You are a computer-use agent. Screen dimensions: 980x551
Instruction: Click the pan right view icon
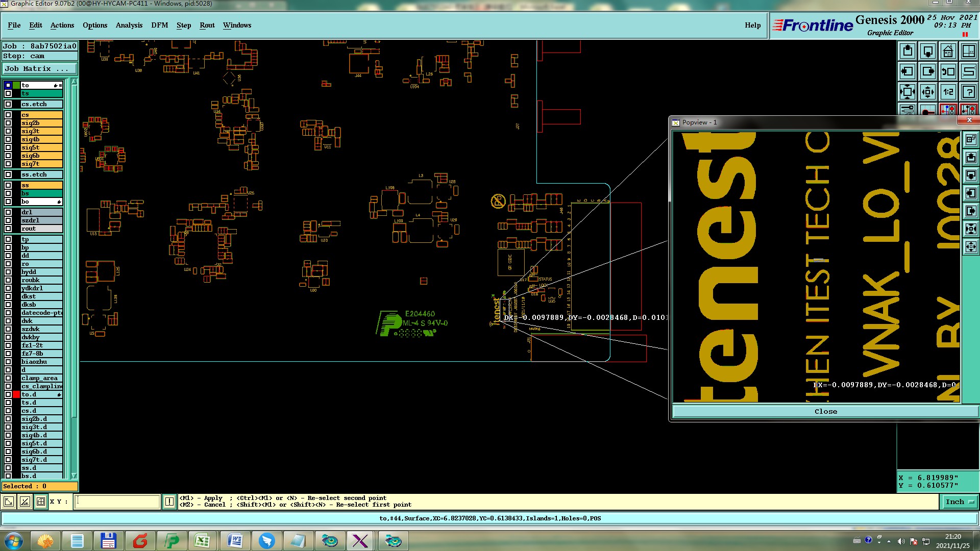(x=928, y=71)
